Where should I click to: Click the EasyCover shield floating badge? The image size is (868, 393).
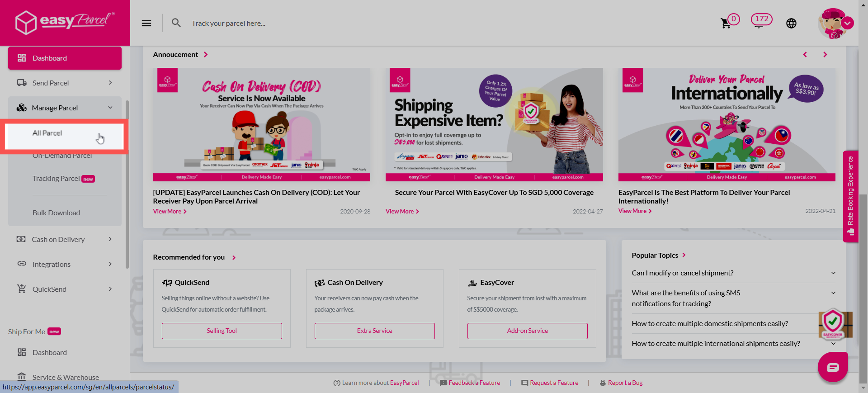coord(835,324)
